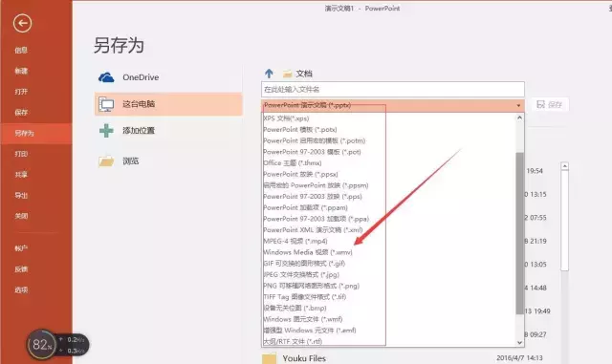The image size is (612, 364).
Task: Open the 共享 backstage page
Action: (21, 175)
